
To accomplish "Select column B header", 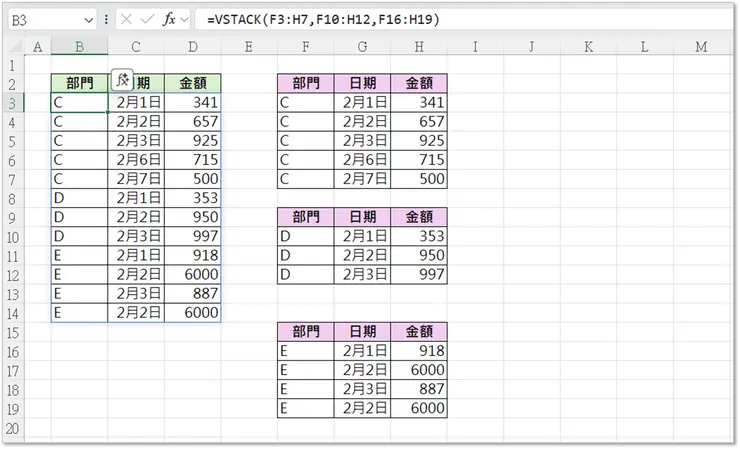I will [x=79, y=47].
